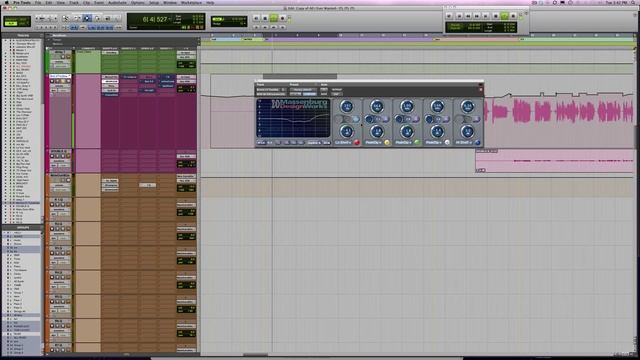This screenshot has height=360, width=640.
Task: Click Fast Forward in floating Transport window
Action: tap(477, 16)
